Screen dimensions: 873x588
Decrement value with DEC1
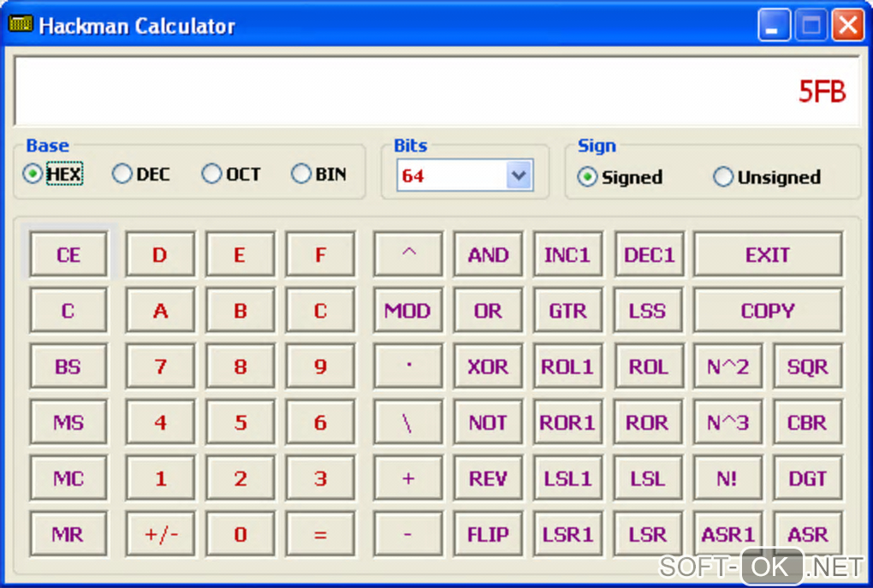point(649,254)
